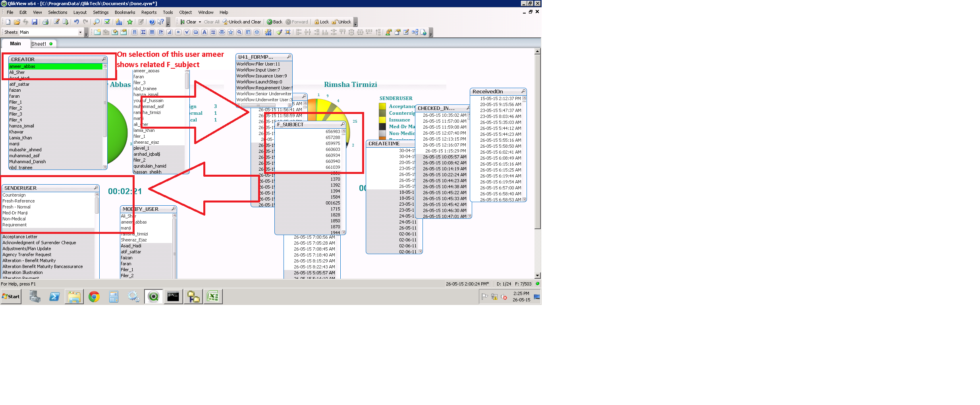Expand the Sheets dropdown showing Main
980x405 pixels.
(80, 32)
